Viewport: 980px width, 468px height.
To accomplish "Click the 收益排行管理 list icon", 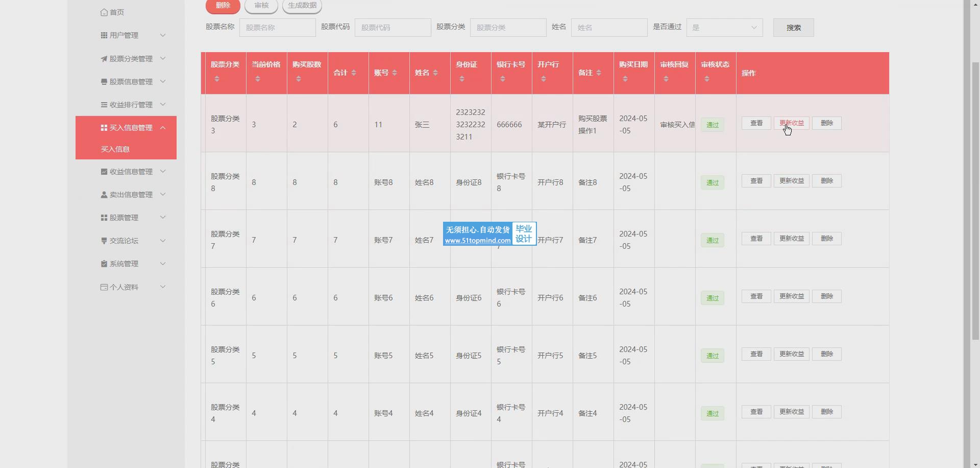I will (104, 105).
